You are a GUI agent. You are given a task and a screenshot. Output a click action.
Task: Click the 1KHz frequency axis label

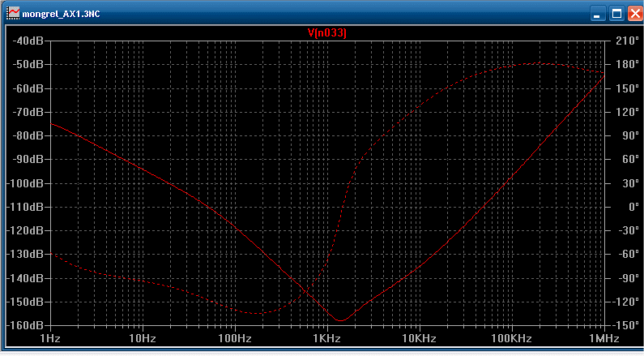coord(327,339)
